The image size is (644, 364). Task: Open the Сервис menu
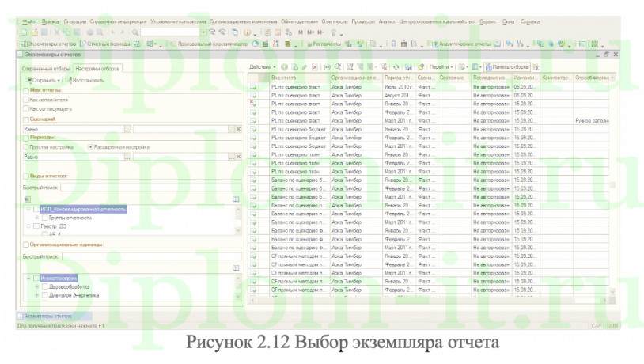(487, 21)
